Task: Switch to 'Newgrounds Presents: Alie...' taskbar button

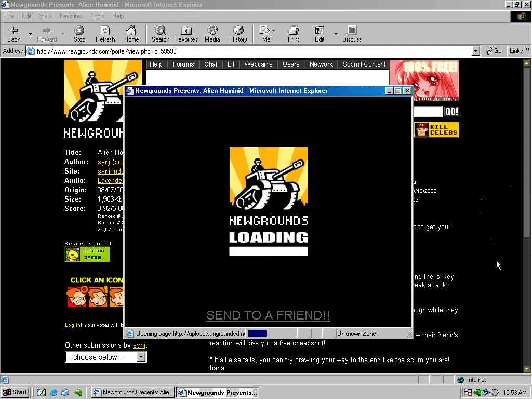Action: [134, 392]
